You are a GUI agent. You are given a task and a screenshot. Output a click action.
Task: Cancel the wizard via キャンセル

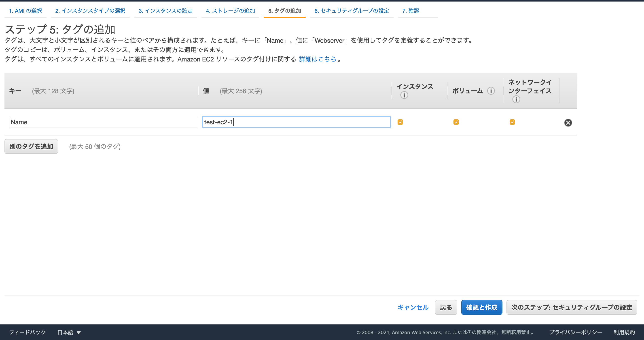[x=413, y=308]
